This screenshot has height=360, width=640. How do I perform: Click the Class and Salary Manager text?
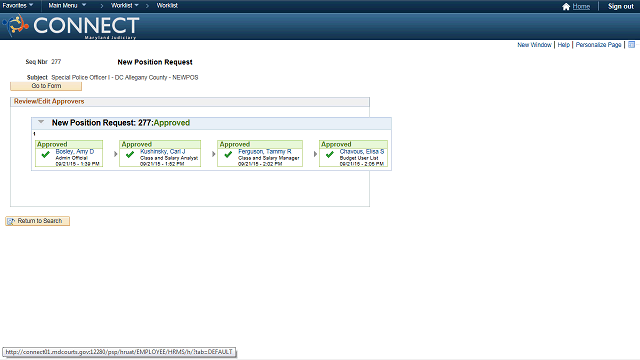click(x=269, y=158)
